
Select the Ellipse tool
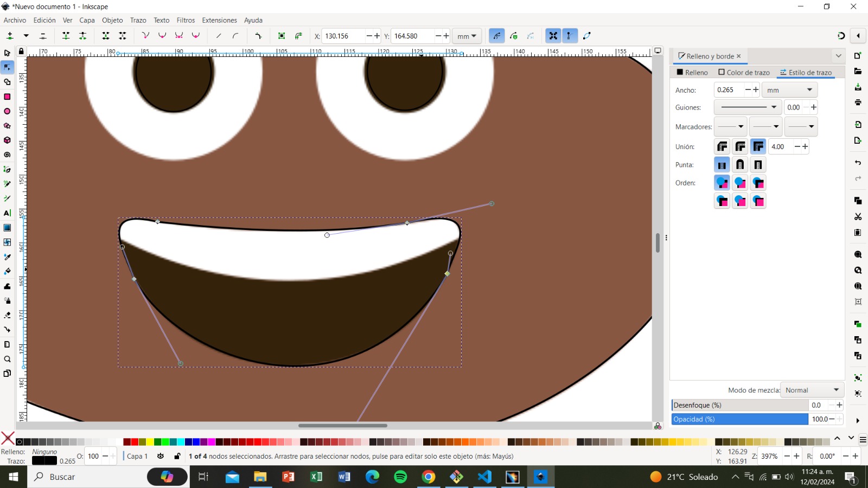pyautogui.click(x=7, y=111)
